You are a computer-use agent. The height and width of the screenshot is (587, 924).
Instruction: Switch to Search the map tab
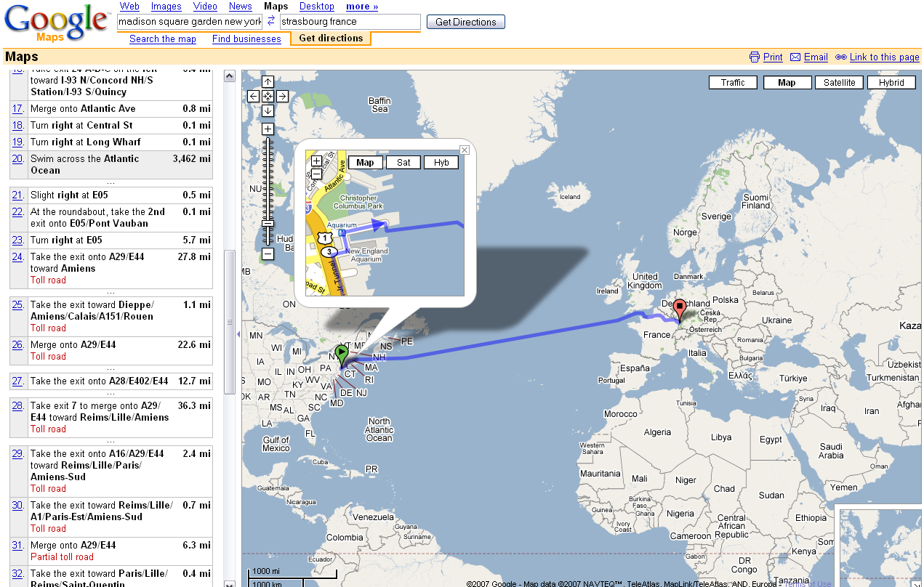tap(163, 39)
